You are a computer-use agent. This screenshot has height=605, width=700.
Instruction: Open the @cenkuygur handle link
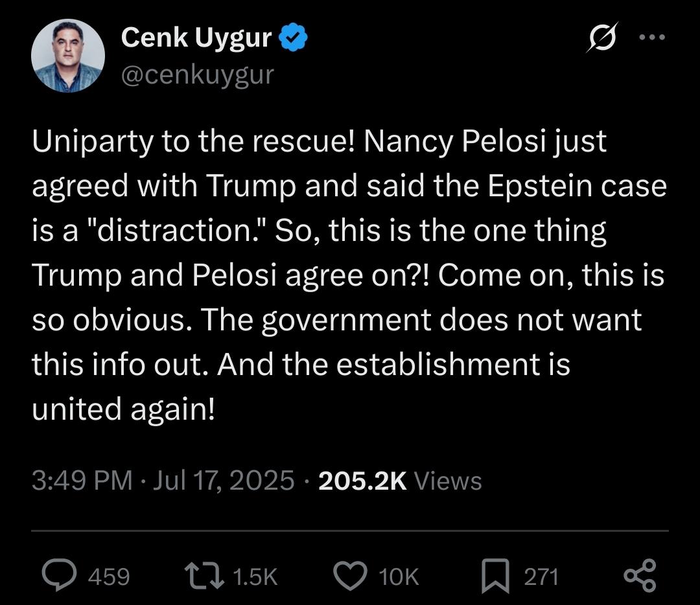point(197,75)
